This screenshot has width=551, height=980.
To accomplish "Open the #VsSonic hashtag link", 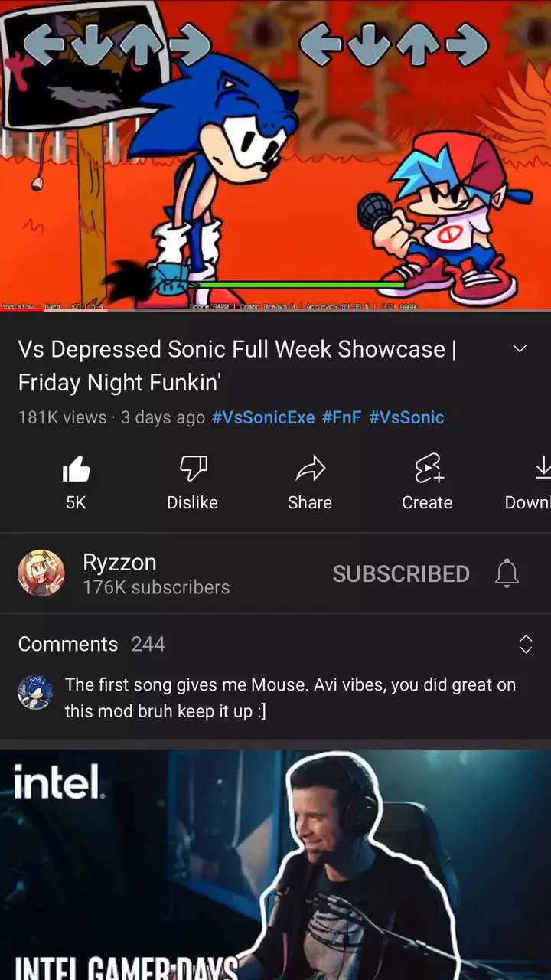I will point(406,417).
